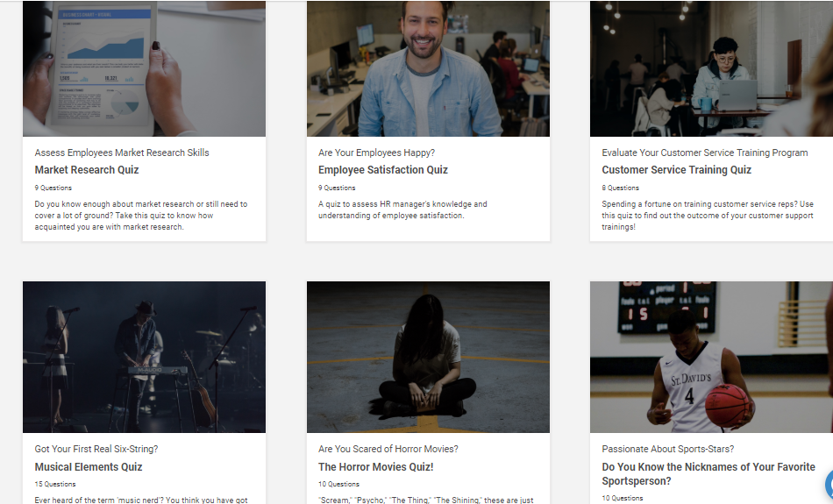Viewport: 833px width, 504px height.
Task: Open the Customer Service Training Quiz title
Action: point(676,170)
